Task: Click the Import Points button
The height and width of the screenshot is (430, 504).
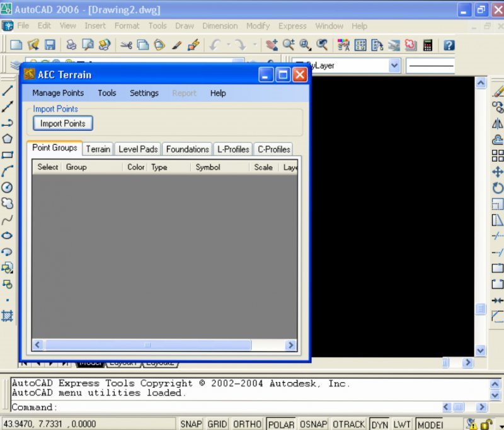Action: pyautogui.click(x=63, y=123)
